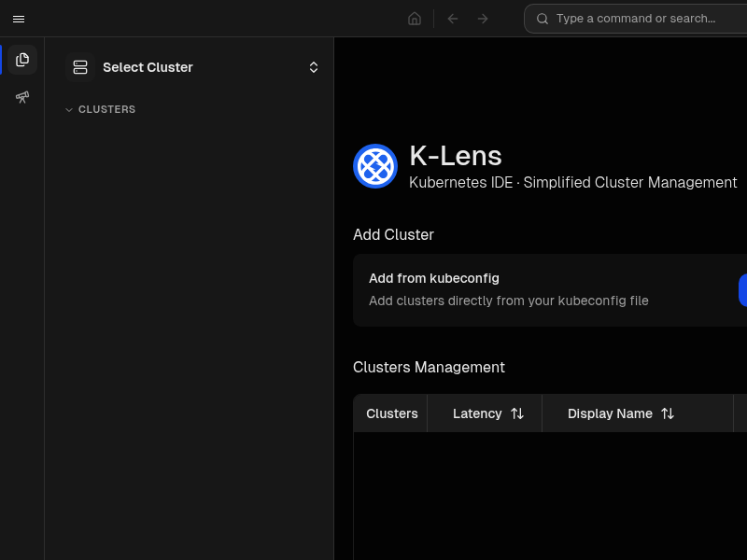The height and width of the screenshot is (560, 747).
Task: Open the Select Cluster dropdown
Action: pyautogui.click(x=192, y=67)
